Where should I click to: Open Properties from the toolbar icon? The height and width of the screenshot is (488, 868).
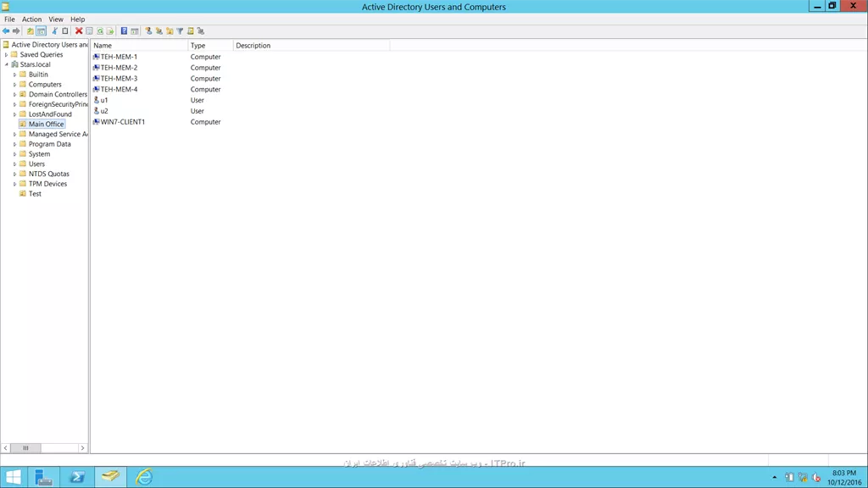(x=89, y=31)
